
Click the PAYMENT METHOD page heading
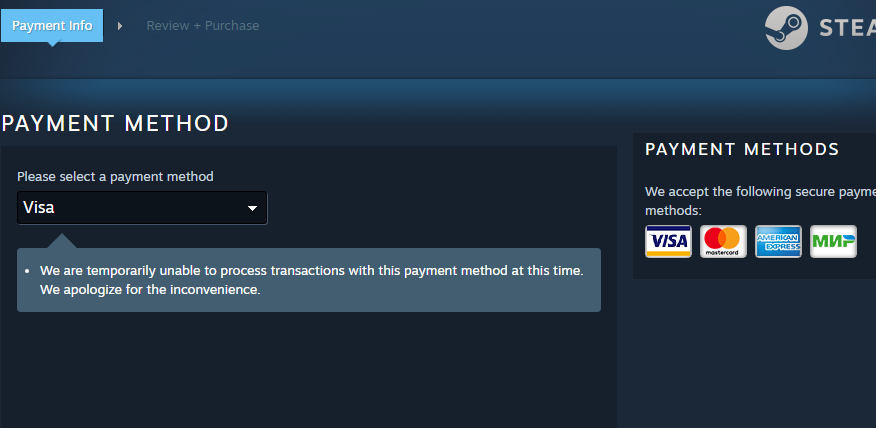[x=115, y=123]
